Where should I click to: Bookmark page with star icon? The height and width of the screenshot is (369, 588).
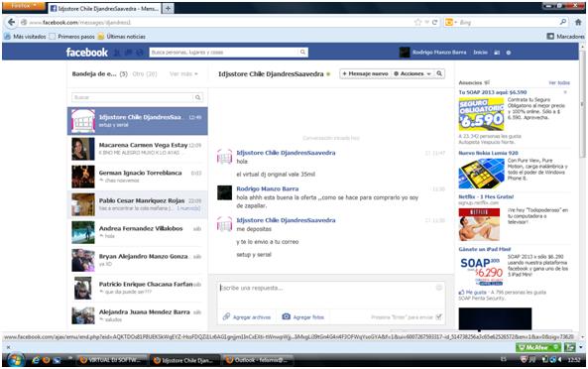pos(417,22)
